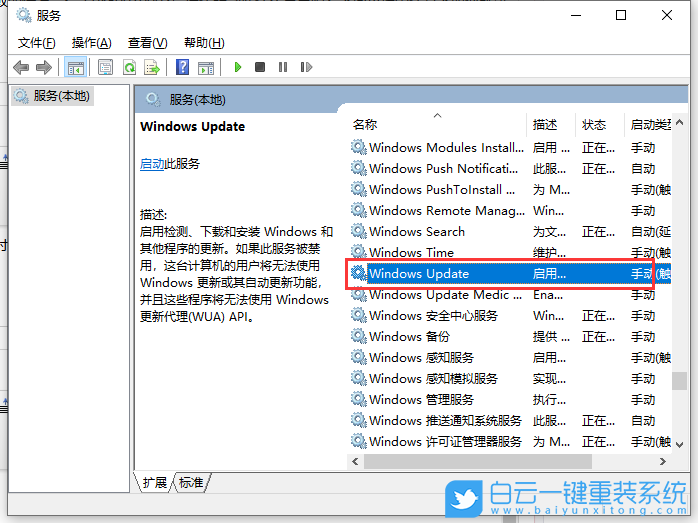
Task: Open the 帮助(H) menu
Action: point(204,43)
